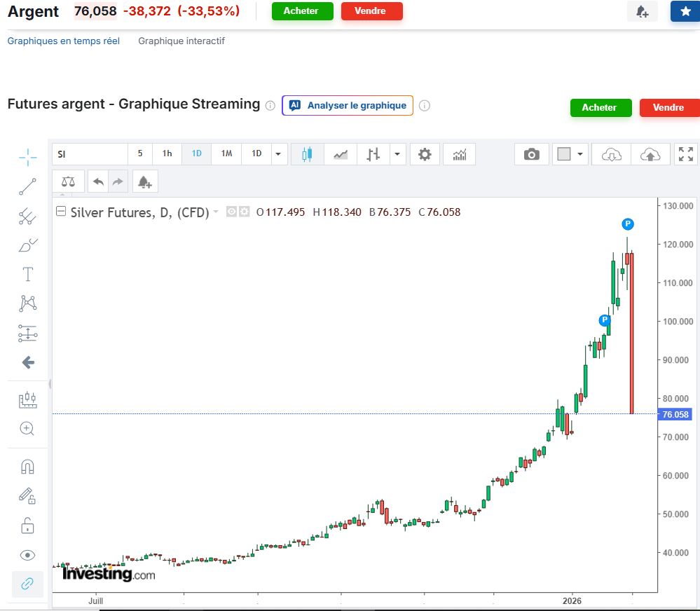This screenshot has height=611, width=700.
Task: Select the 1h interval
Action: click(167, 154)
